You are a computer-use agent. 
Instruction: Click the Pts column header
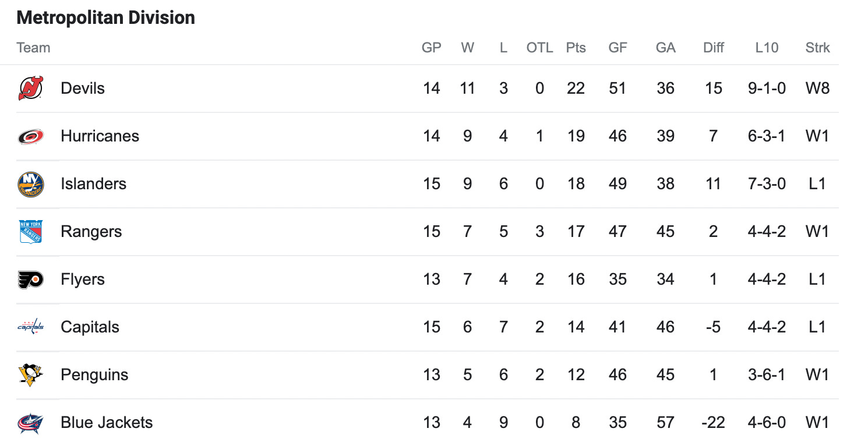click(x=576, y=48)
